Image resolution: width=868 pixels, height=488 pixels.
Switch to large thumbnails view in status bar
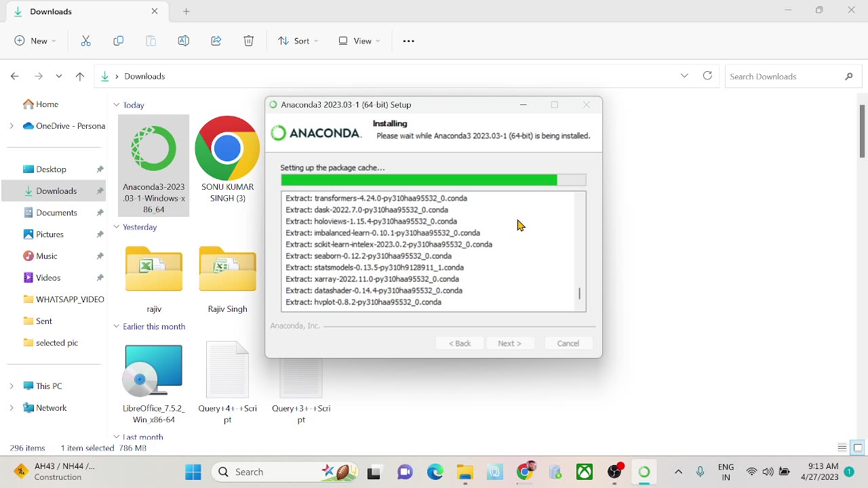pyautogui.click(x=858, y=447)
